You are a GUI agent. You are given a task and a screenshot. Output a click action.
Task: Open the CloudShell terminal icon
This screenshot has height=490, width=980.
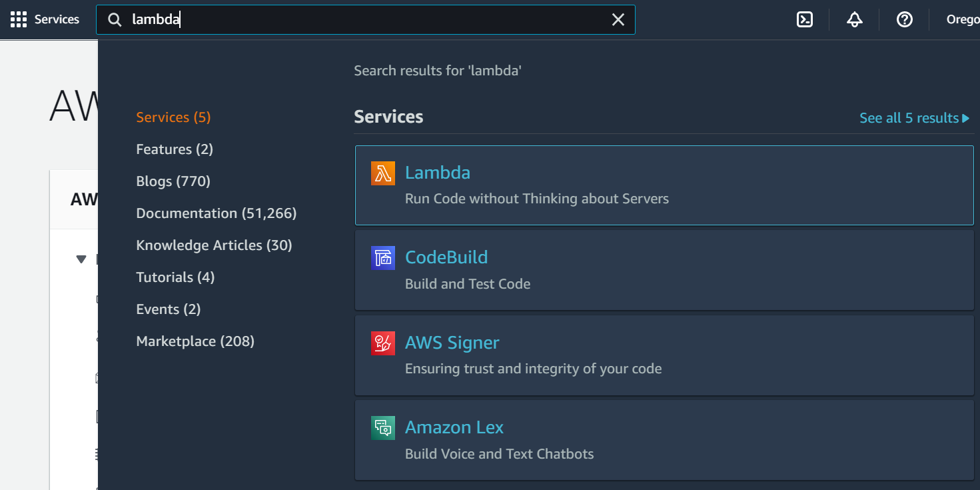805,20
